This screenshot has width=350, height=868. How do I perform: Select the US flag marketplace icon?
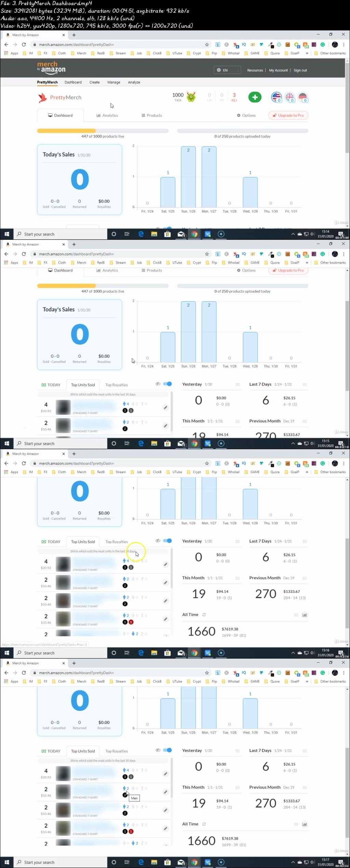click(276, 97)
